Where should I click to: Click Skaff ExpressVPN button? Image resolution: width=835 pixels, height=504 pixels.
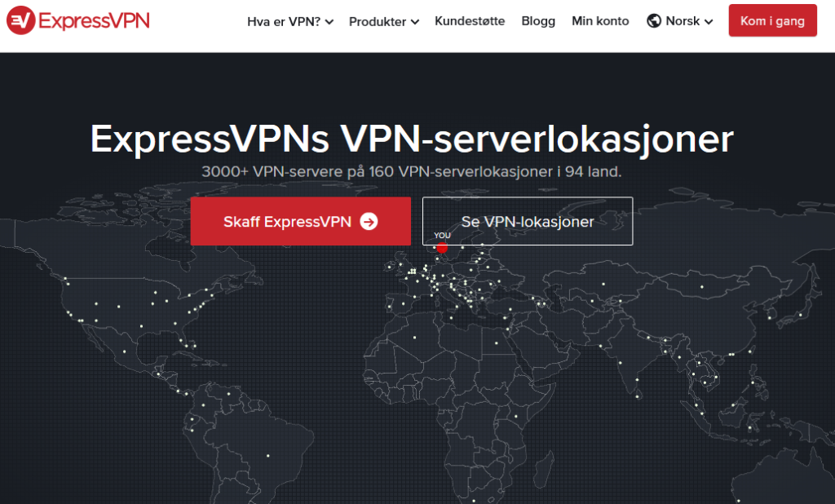[300, 221]
